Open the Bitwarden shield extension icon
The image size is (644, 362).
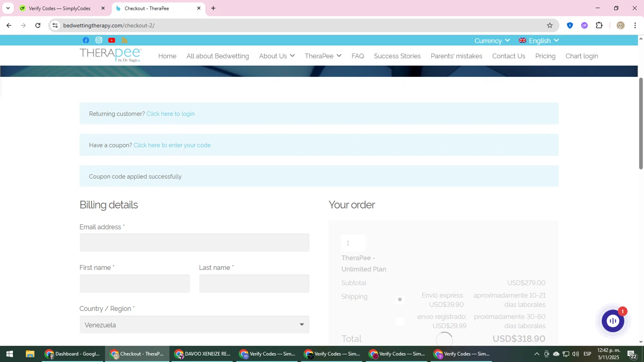pos(570,25)
